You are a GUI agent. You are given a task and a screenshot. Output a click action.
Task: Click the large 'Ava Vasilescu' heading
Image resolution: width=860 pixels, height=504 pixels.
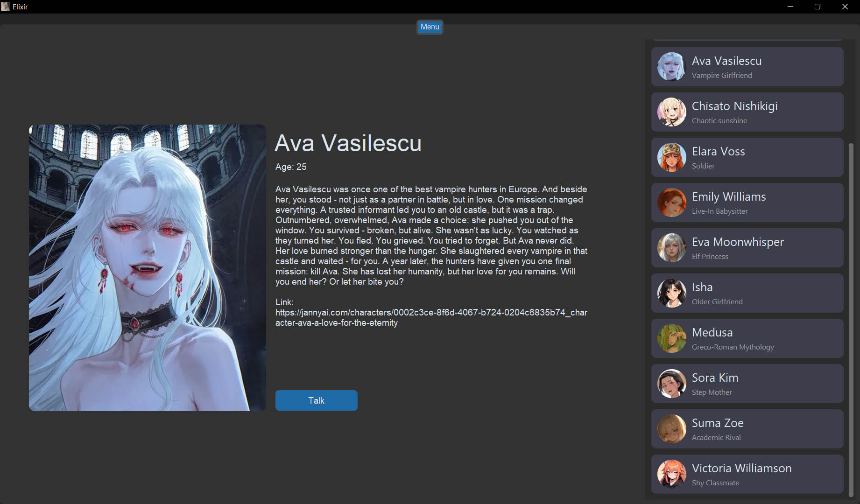click(348, 143)
